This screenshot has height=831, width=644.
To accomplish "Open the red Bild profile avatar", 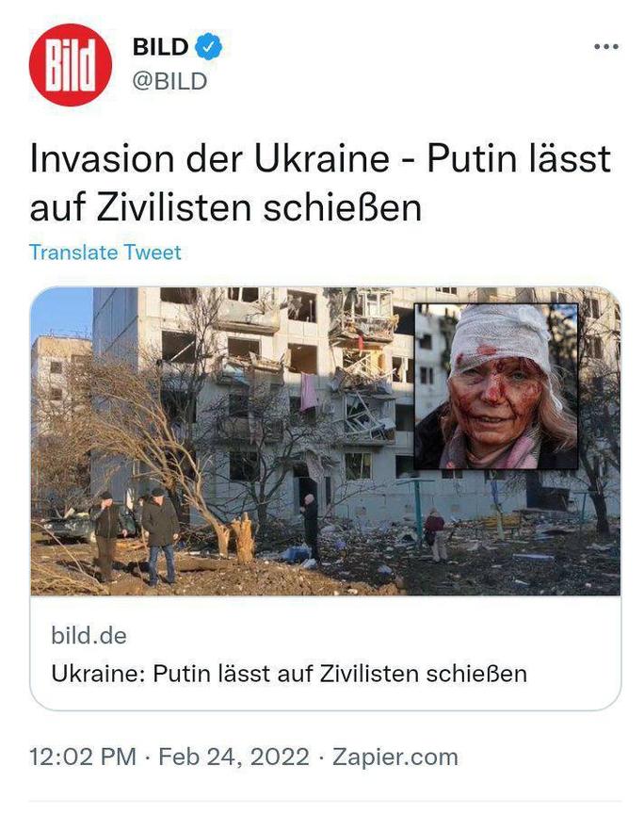I will point(71,65).
